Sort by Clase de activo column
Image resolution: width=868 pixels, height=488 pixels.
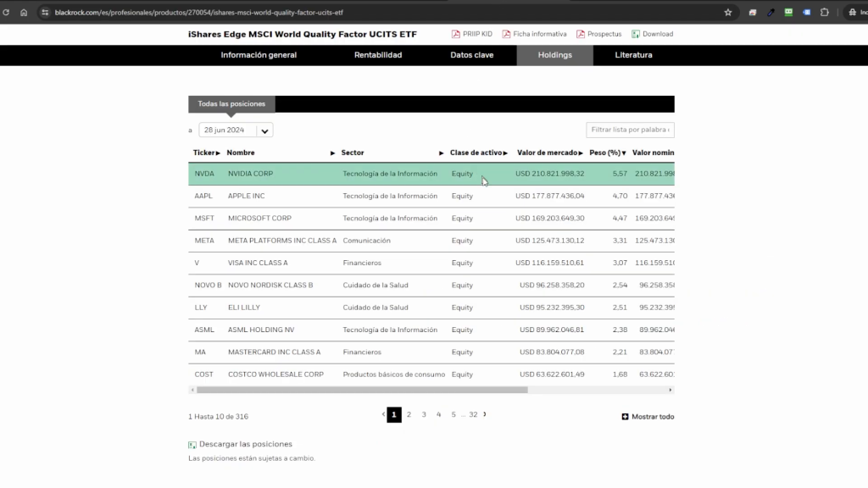click(x=478, y=152)
